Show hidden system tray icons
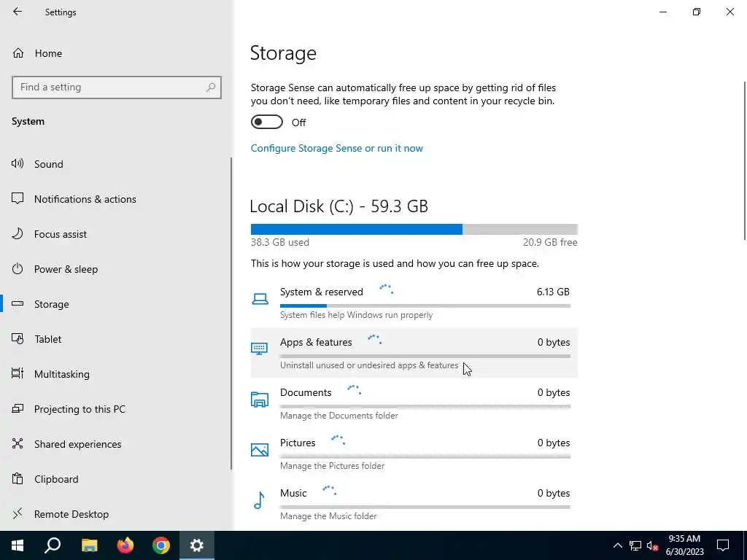 pos(617,545)
